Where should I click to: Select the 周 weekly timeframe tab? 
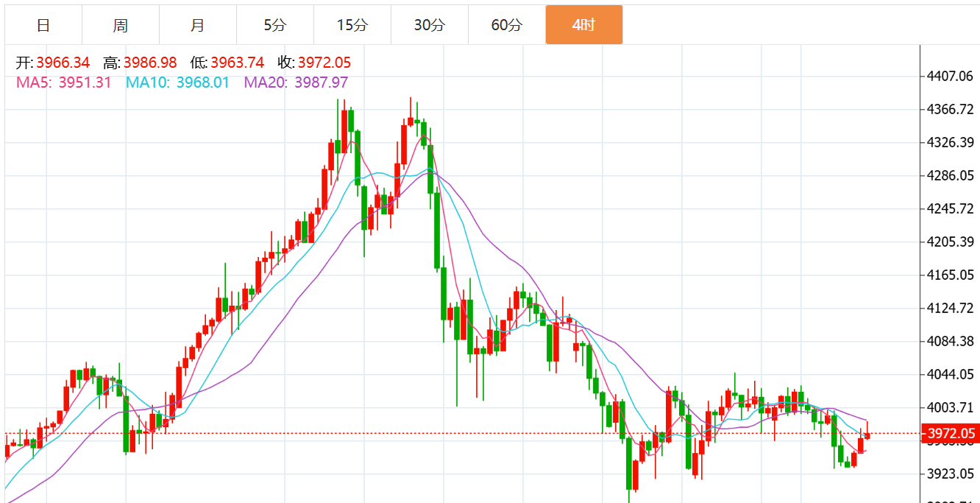[x=121, y=25]
